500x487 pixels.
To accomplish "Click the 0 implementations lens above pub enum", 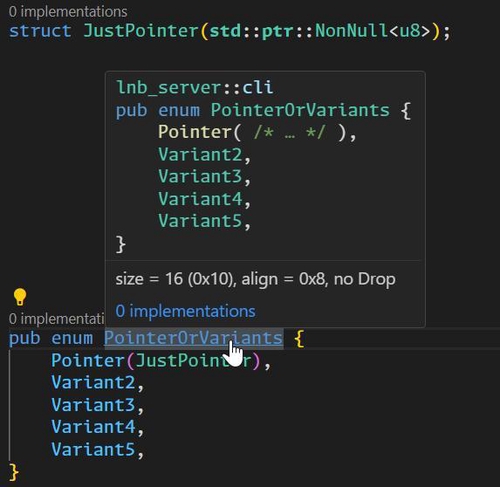I will pos(56,319).
